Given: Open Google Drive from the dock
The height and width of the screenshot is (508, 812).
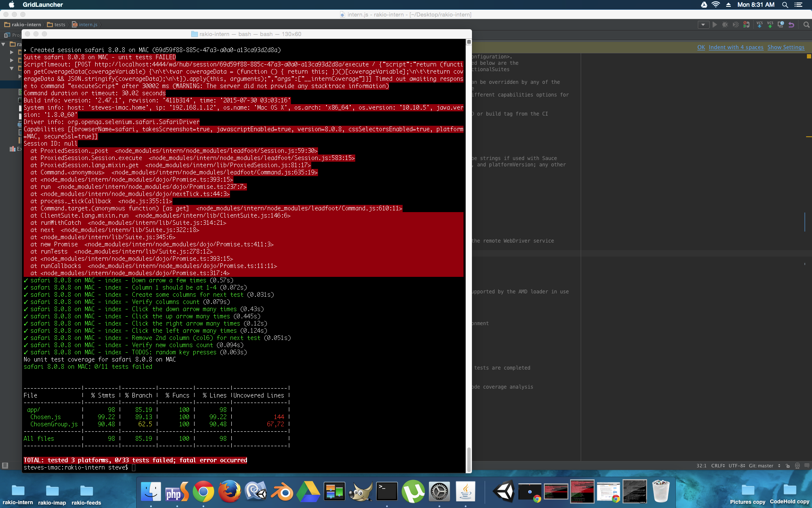Looking at the screenshot, I should pos(308,491).
